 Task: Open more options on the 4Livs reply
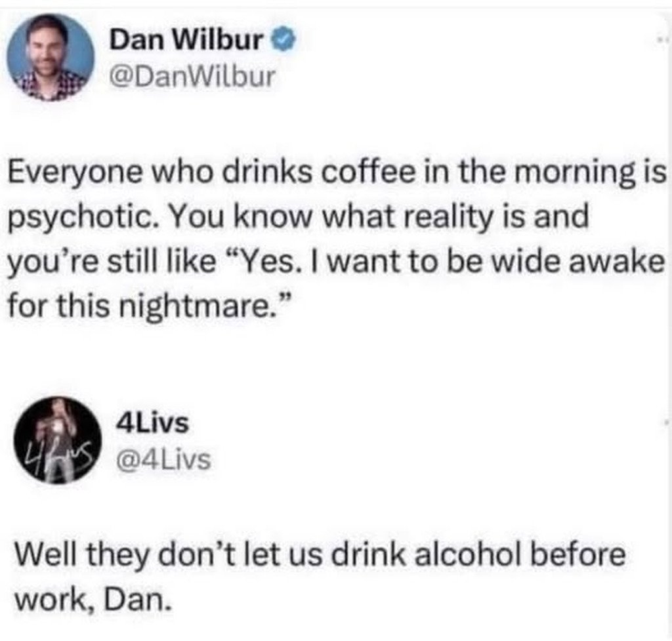(665, 422)
